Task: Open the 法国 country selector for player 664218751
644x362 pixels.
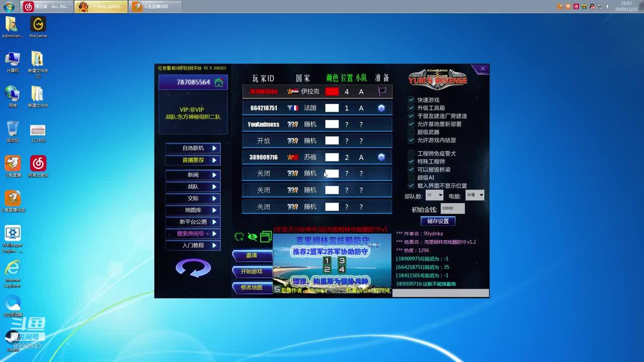Action: pos(310,108)
